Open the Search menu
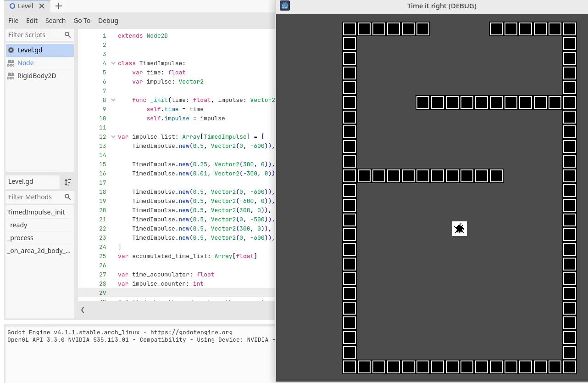 tap(55, 21)
